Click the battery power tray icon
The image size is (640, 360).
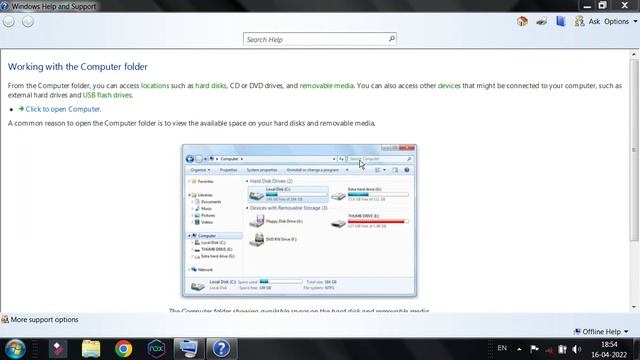point(562,349)
